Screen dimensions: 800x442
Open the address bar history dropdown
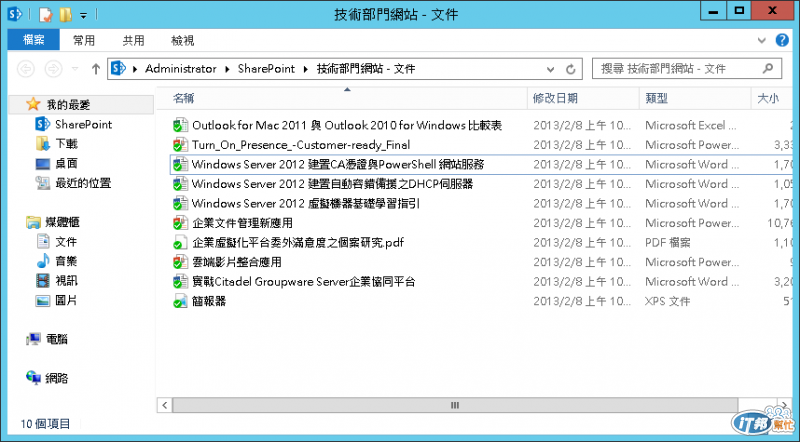551,69
